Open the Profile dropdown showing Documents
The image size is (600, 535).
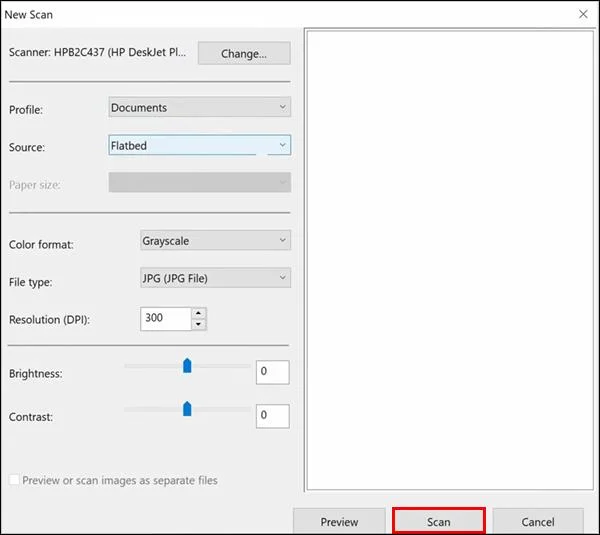[x=199, y=107]
